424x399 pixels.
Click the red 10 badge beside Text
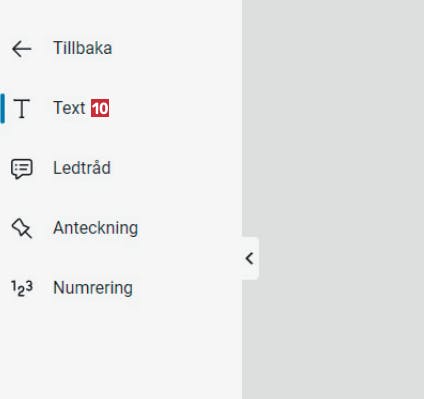100,108
